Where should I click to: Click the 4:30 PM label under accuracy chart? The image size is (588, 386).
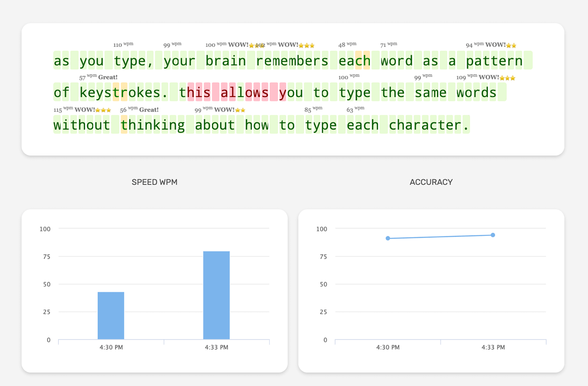pos(388,347)
